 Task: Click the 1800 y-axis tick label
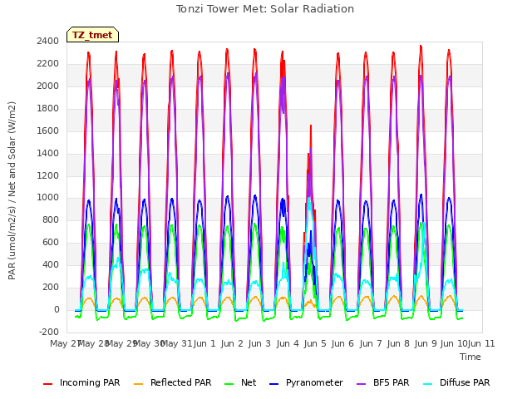pos(48,109)
